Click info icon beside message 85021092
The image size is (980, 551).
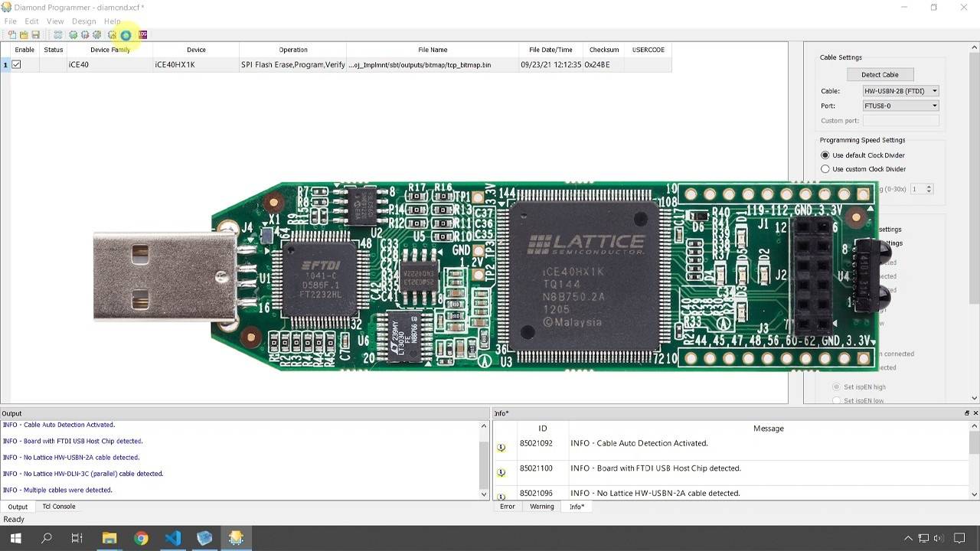pyautogui.click(x=501, y=447)
